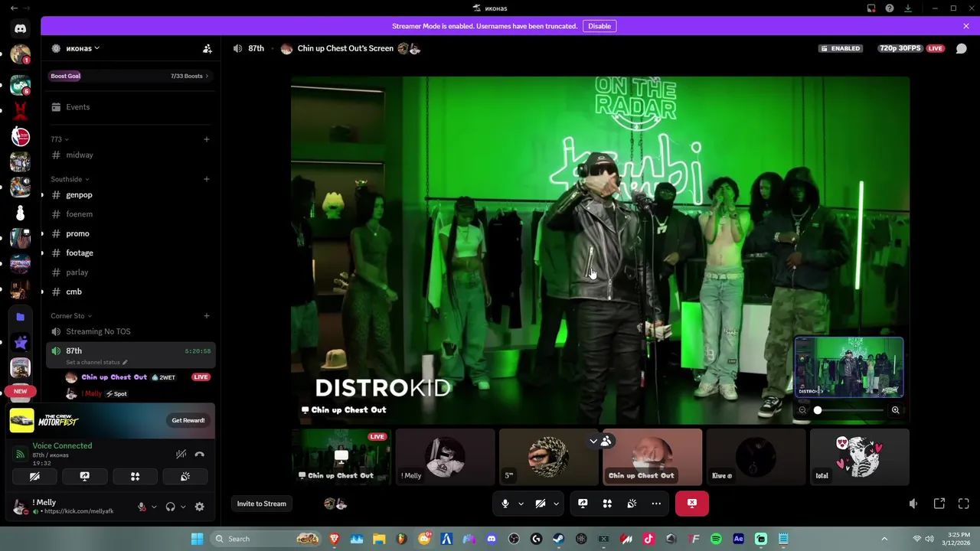Open the Boost Goal progress bar
Viewport: 980px width, 551px height.
pos(130,76)
